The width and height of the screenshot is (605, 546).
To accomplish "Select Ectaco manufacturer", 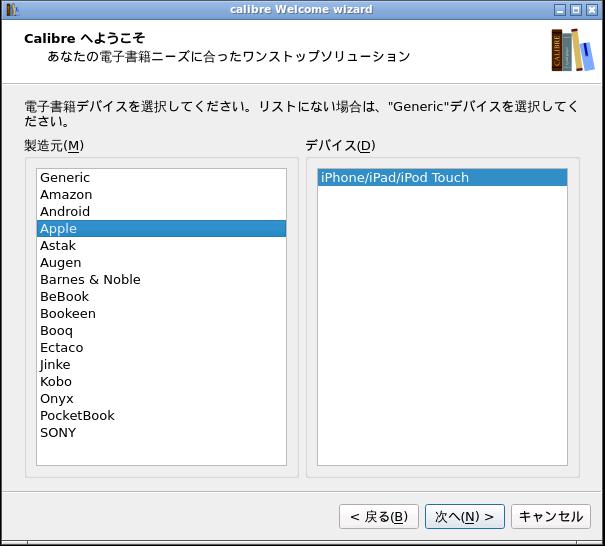I will pyautogui.click(x=161, y=347).
